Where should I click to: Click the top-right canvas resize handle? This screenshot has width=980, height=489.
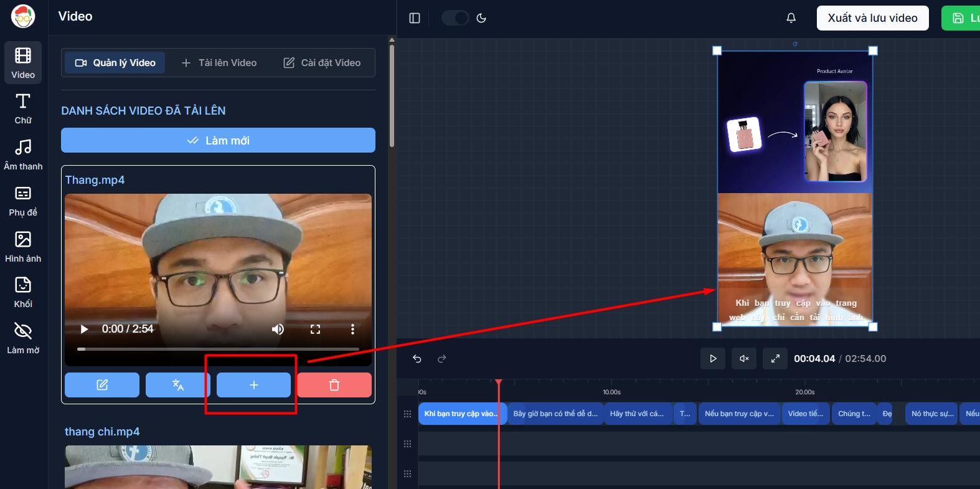(873, 50)
